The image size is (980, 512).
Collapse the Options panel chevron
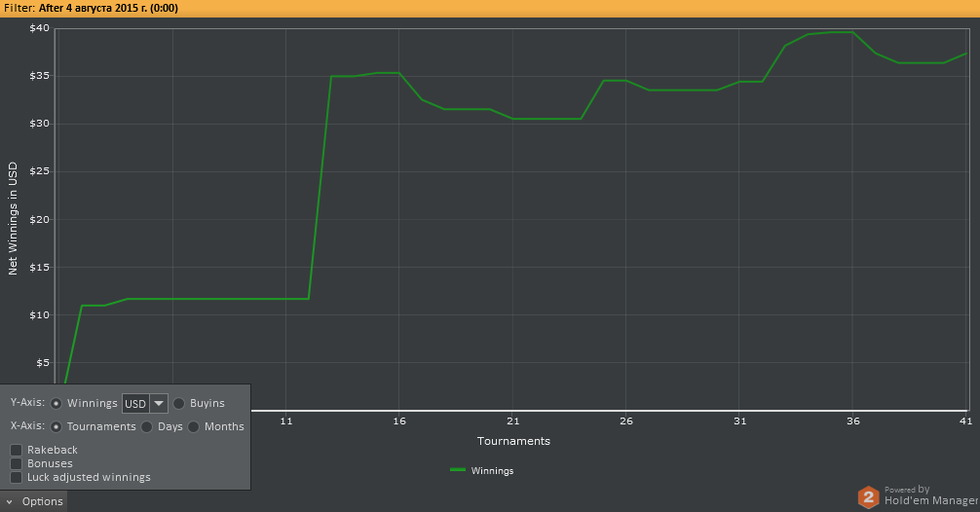click(x=10, y=502)
